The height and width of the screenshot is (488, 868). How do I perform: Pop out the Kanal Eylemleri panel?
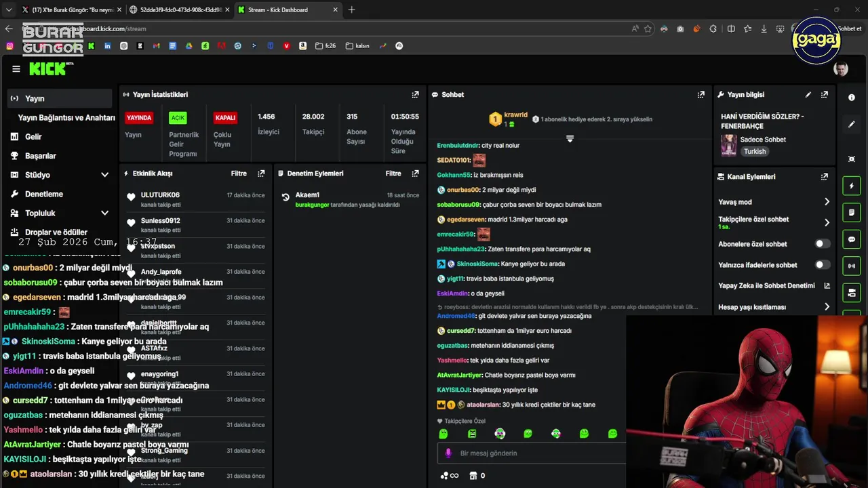[x=825, y=177]
